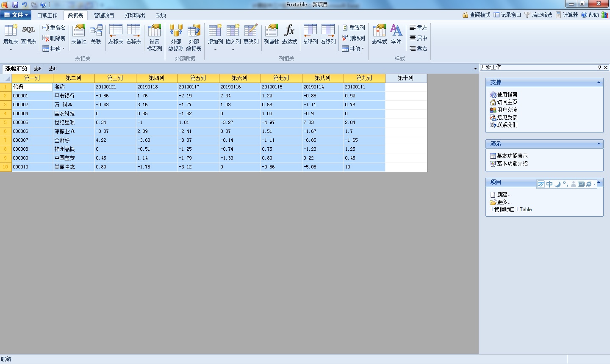
Task: Open the 文件 file menu dropdown
Action: 16,15
